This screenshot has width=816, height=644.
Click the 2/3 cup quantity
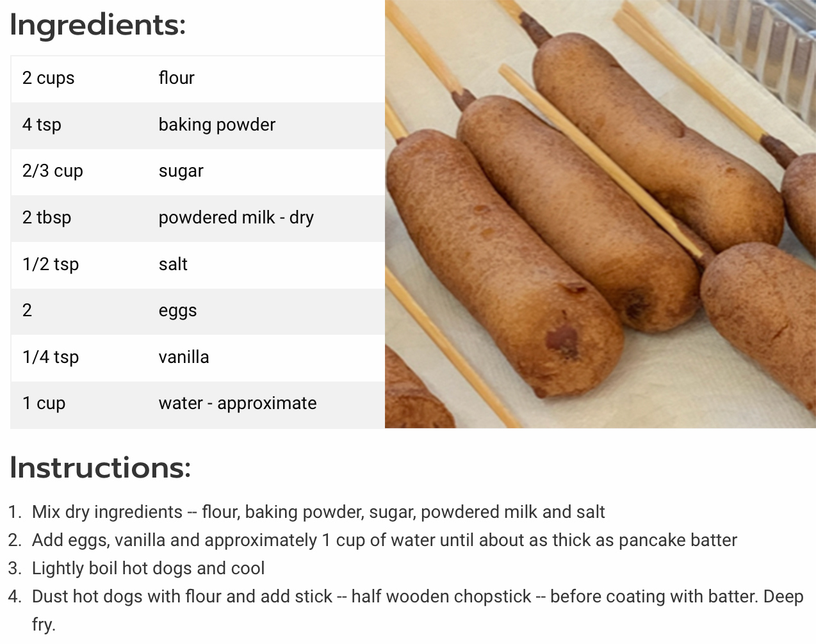53,172
